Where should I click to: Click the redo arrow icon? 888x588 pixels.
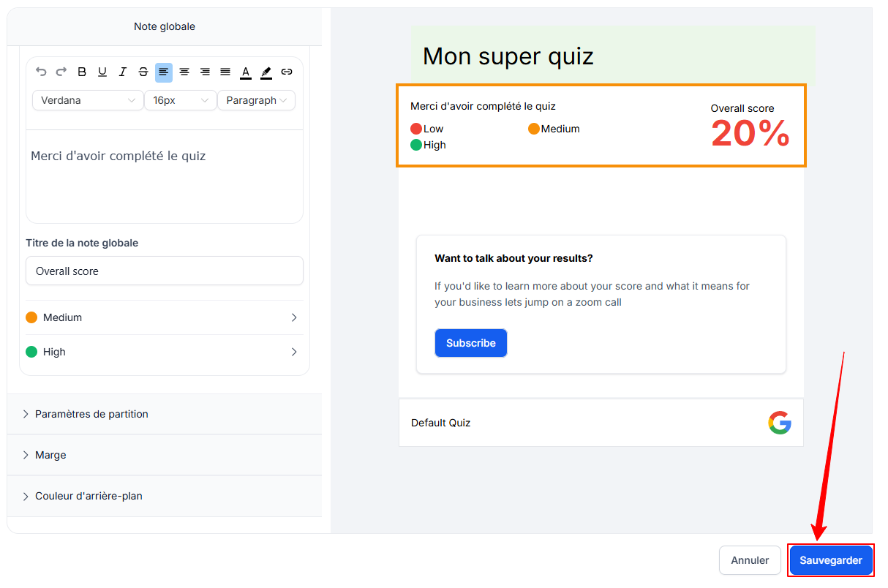[61, 72]
